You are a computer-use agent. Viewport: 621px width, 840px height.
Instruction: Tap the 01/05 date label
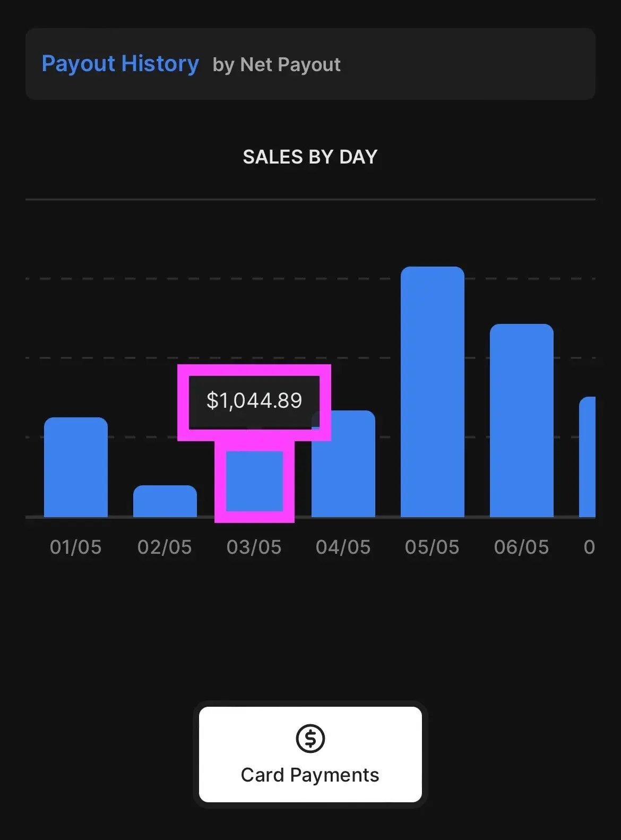(x=76, y=547)
